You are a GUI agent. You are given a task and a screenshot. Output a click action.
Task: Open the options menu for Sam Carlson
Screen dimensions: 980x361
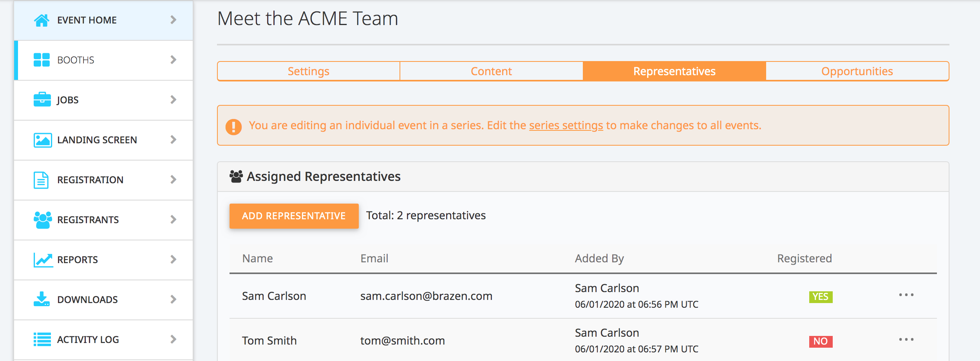pos(906,295)
